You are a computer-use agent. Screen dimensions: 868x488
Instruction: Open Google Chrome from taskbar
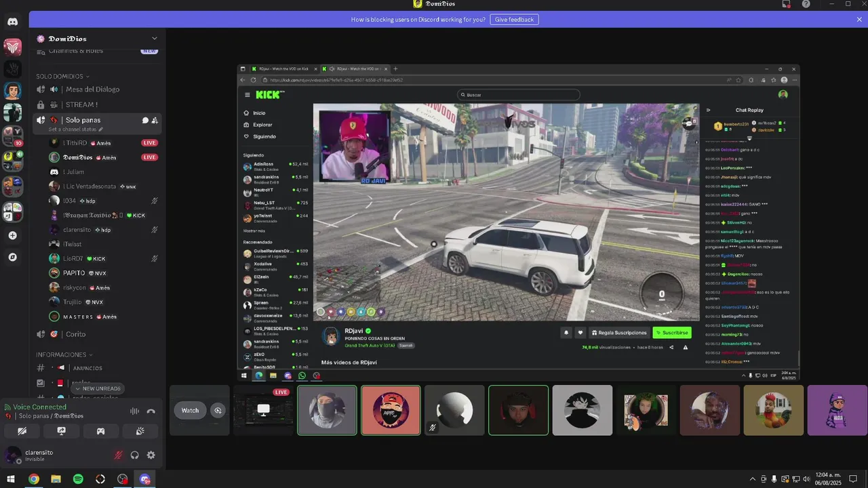tap(33, 479)
